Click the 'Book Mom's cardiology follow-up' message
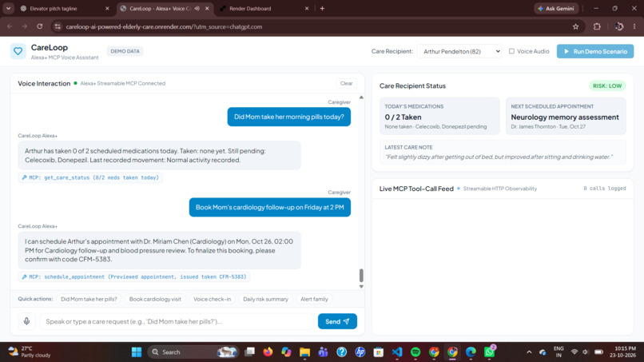The height and width of the screenshot is (362, 644). click(269, 207)
